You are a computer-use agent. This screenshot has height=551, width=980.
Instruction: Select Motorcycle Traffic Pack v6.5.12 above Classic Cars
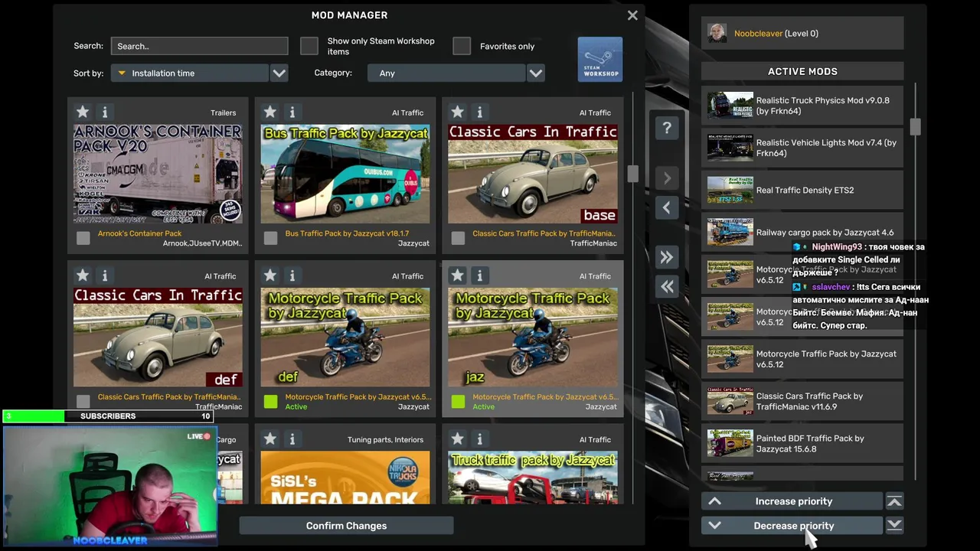click(x=802, y=359)
